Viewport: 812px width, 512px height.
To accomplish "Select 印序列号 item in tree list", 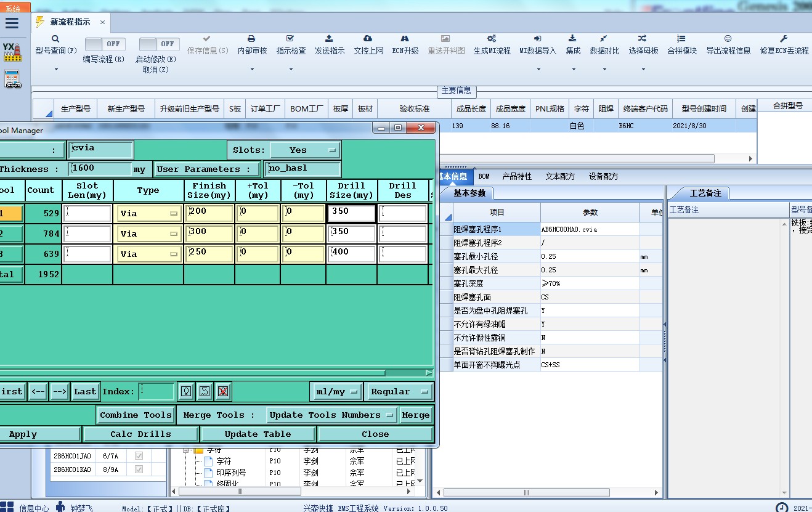I will pyautogui.click(x=231, y=473).
